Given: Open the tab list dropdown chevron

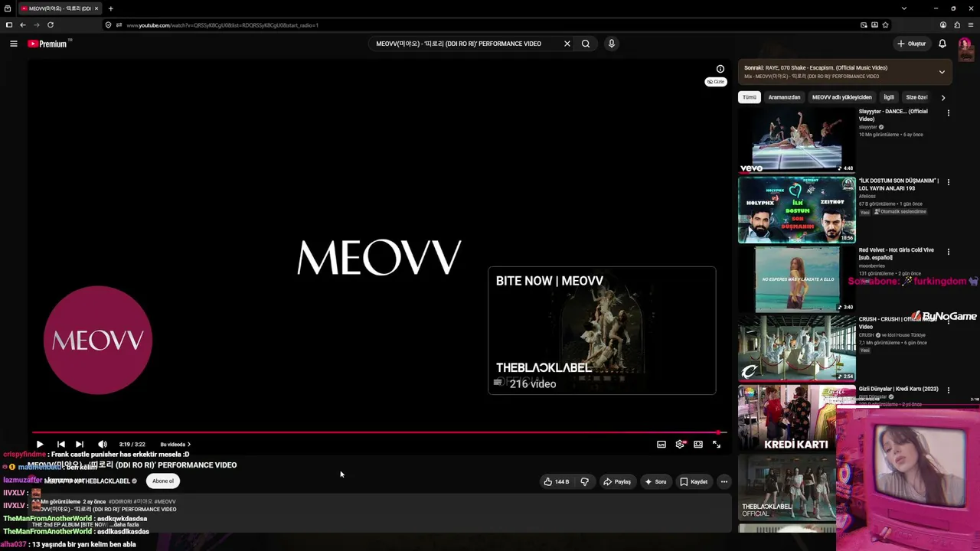Looking at the screenshot, I should click(x=904, y=8).
